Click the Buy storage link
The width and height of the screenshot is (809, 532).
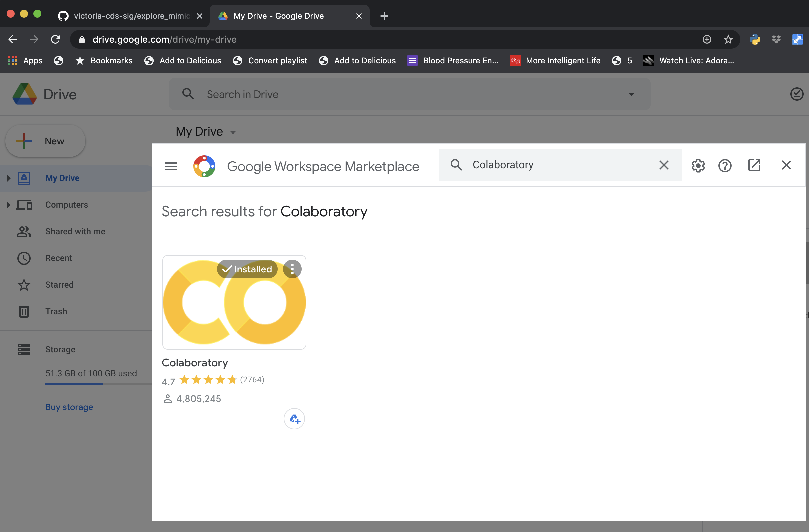pos(69,407)
